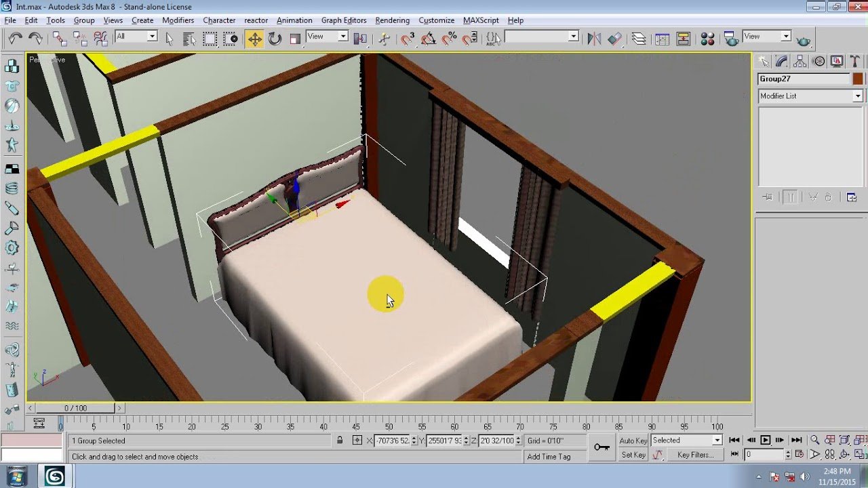The image size is (868, 488).
Task: Click the Select by Name icon
Action: coord(189,39)
